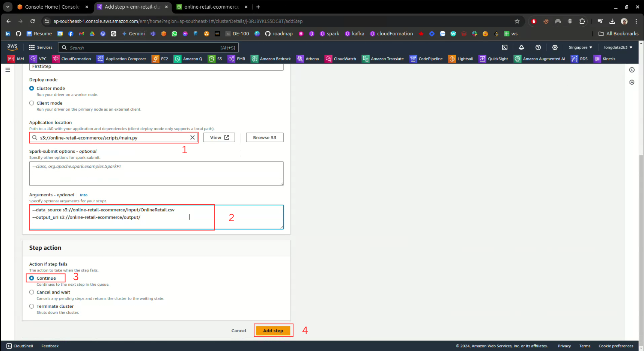
Task: Select Terminate cluster radio option
Action: (32, 306)
